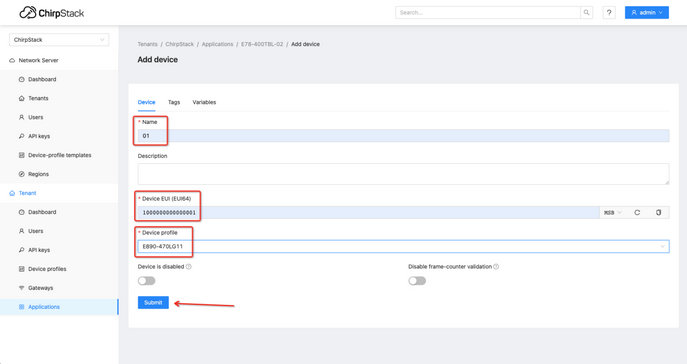Open the help question mark button
Screen dimensions: 687x364
point(609,13)
